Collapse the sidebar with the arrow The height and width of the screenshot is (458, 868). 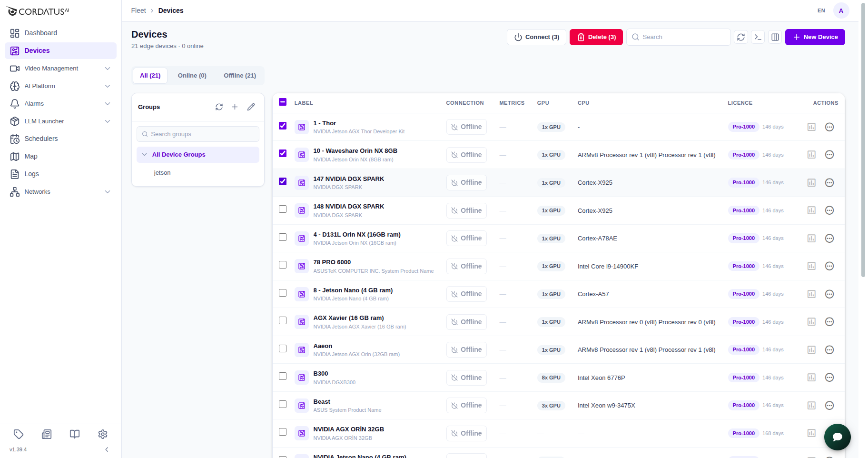click(x=107, y=449)
